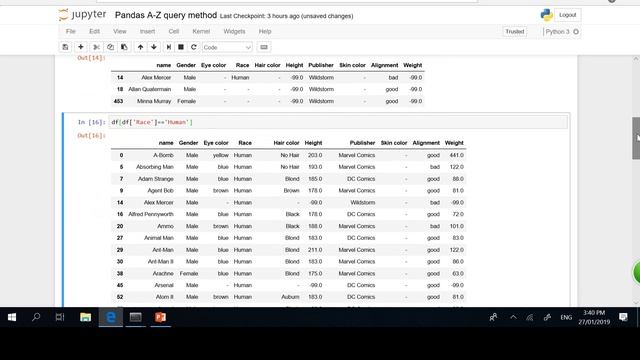Move selected cell down arrow

154,47
